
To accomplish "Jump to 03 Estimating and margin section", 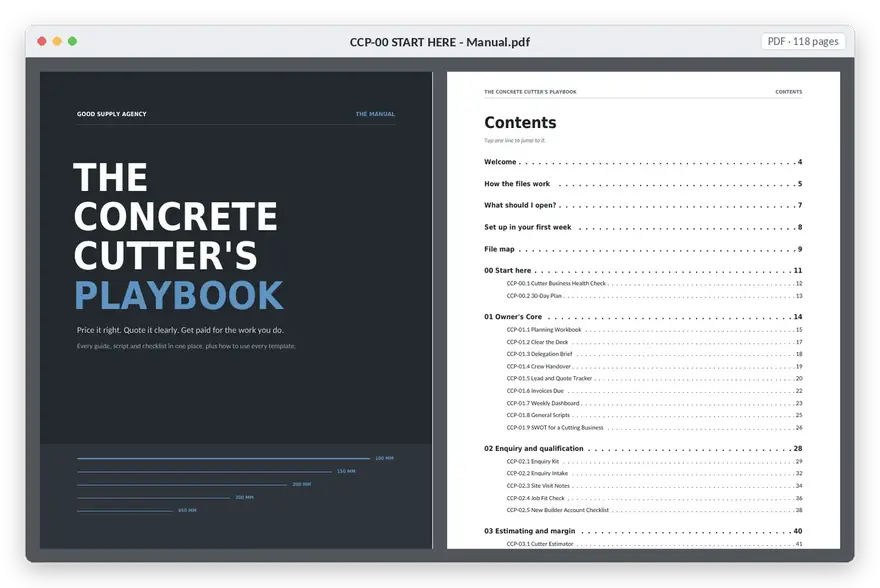I will [643, 531].
